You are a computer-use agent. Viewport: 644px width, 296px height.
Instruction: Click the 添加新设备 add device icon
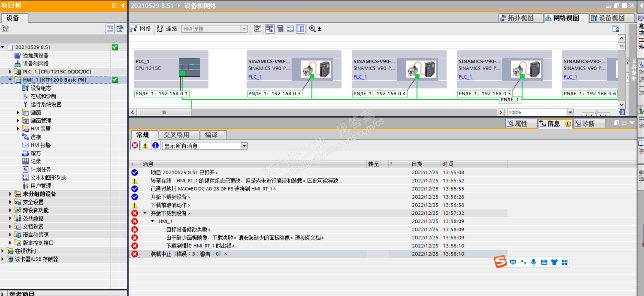pyautogui.click(x=18, y=55)
